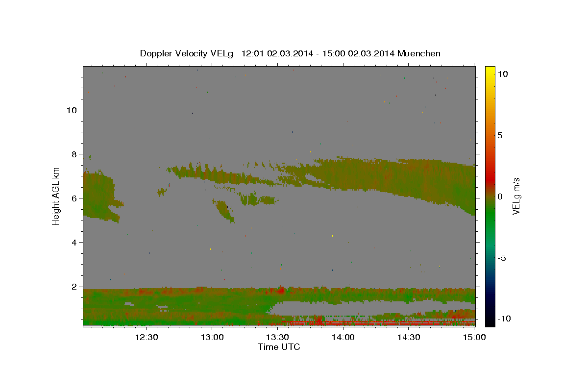Viewport: 588px width, 392px height.
Task: Click the plot title "Doppler Velocity VELg"
Action: [187, 53]
